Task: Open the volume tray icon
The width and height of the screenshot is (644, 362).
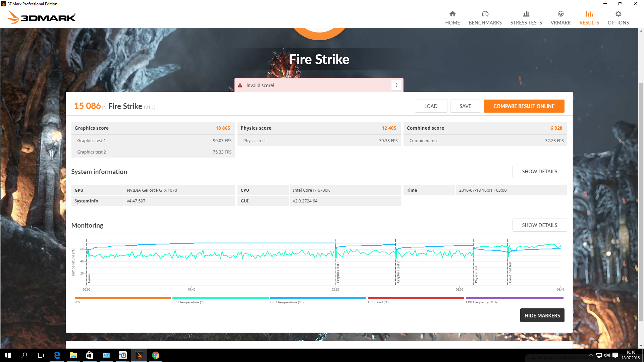Action: (x=607, y=355)
